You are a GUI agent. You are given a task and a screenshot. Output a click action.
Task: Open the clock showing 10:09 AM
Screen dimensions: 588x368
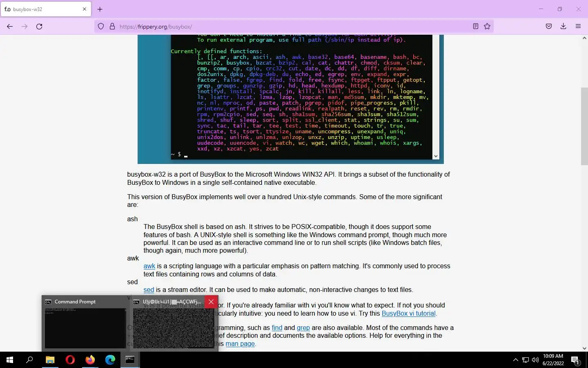[553, 360]
